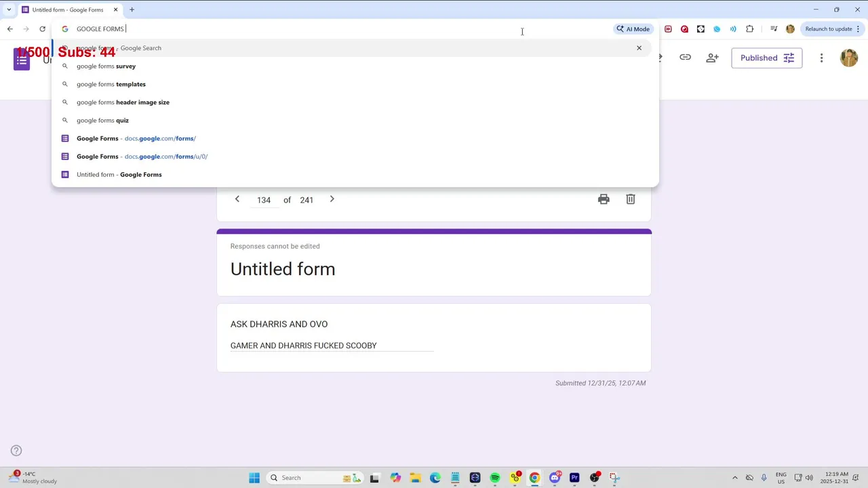Click question text ASK DHARRIS AND OVO
Screen dimensions: 868x488
pyautogui.click(x=279, y=324)
